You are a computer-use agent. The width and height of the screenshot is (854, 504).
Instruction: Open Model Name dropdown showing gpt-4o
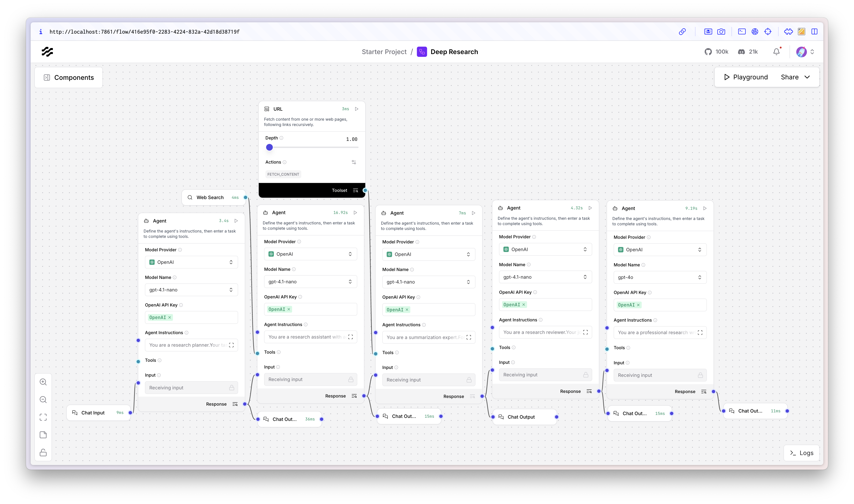(x=660, y=278)
